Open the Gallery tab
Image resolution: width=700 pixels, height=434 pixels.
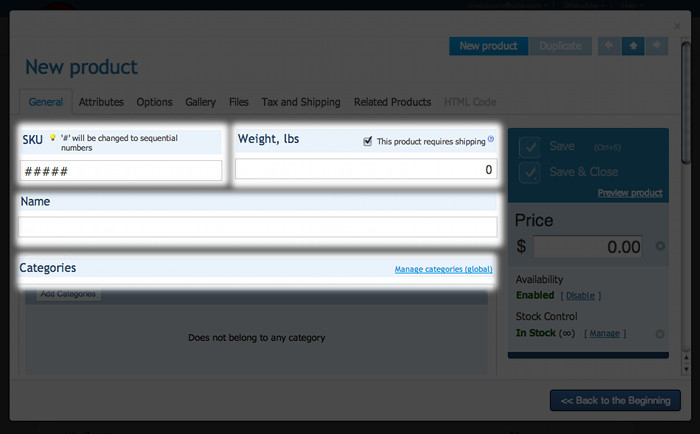click(200, 102)
